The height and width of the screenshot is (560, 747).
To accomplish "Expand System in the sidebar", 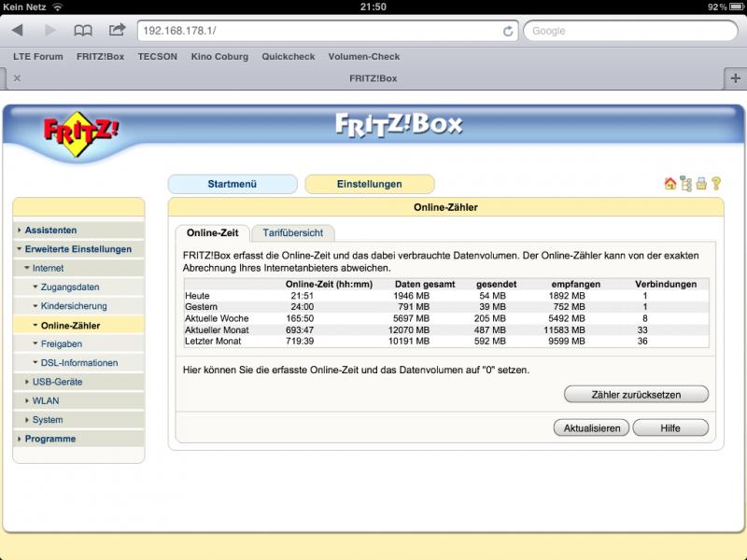I will (x=78, y=420).
